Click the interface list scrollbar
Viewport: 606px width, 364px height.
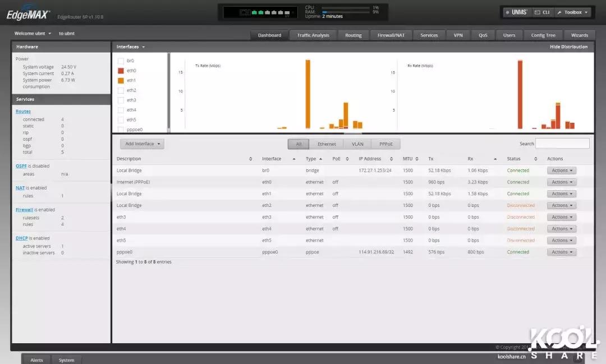(x=168, y=92)
